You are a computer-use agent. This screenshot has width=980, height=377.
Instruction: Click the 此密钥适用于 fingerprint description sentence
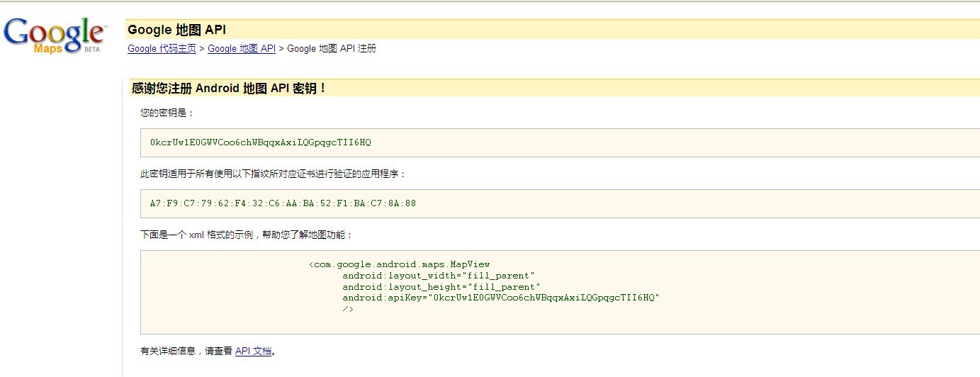(x=274, y=174)
